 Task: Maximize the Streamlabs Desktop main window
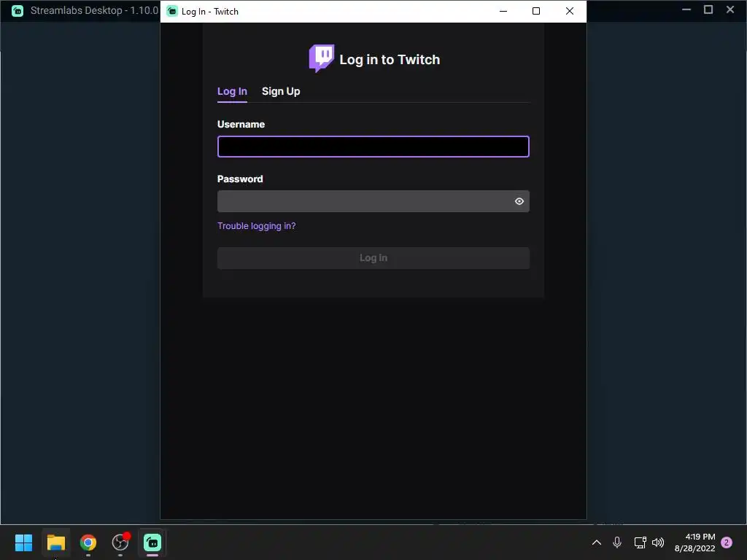pyautogui.click(x=708, y=9)
